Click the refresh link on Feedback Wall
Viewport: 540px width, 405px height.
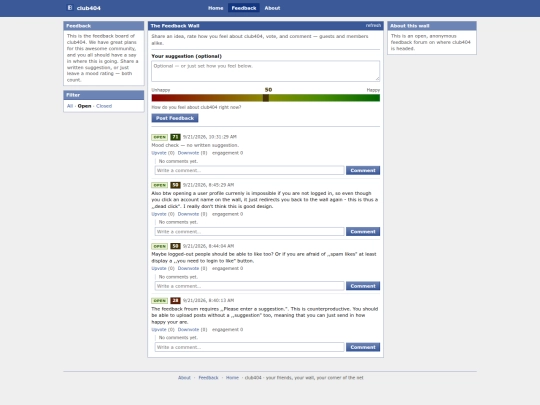point(373,25)
